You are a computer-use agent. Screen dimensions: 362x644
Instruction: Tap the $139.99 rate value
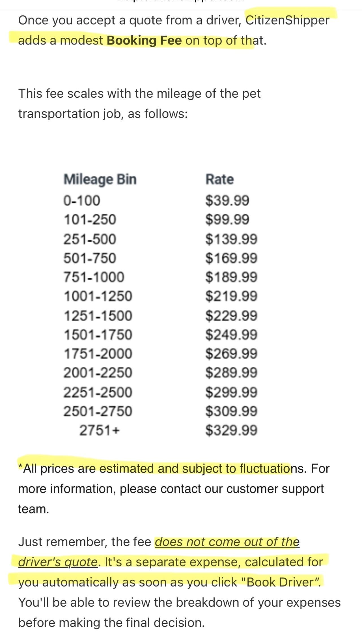click(231, 239)
